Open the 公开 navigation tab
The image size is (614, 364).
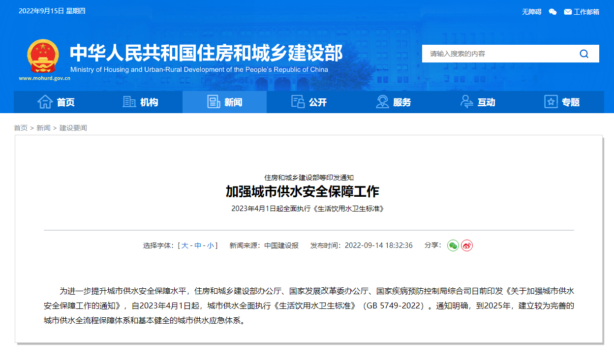(309, 102)
